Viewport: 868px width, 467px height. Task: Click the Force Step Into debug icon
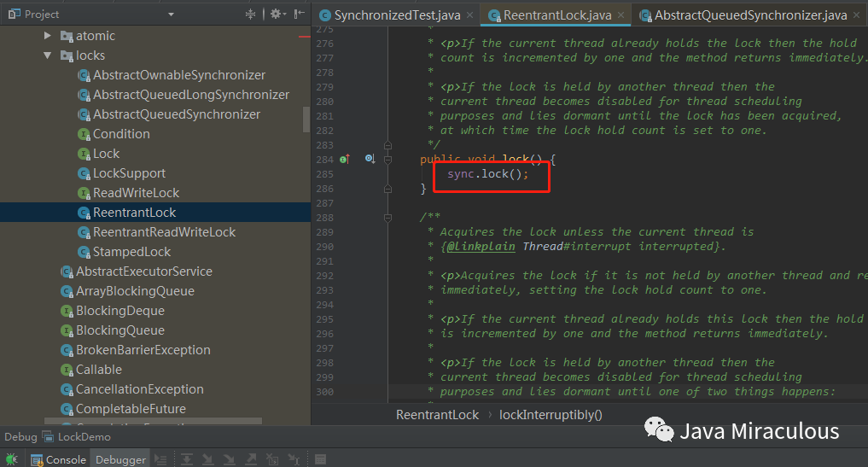click(229, 459)
